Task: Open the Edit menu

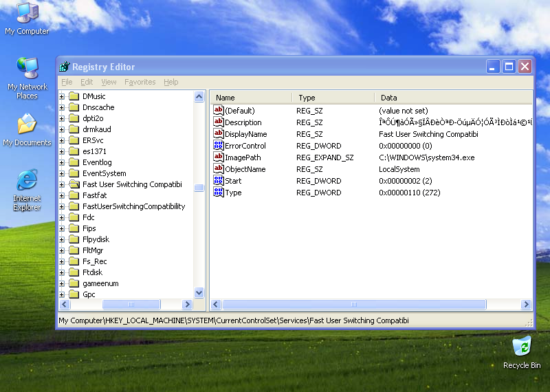Action: point(87,82)
